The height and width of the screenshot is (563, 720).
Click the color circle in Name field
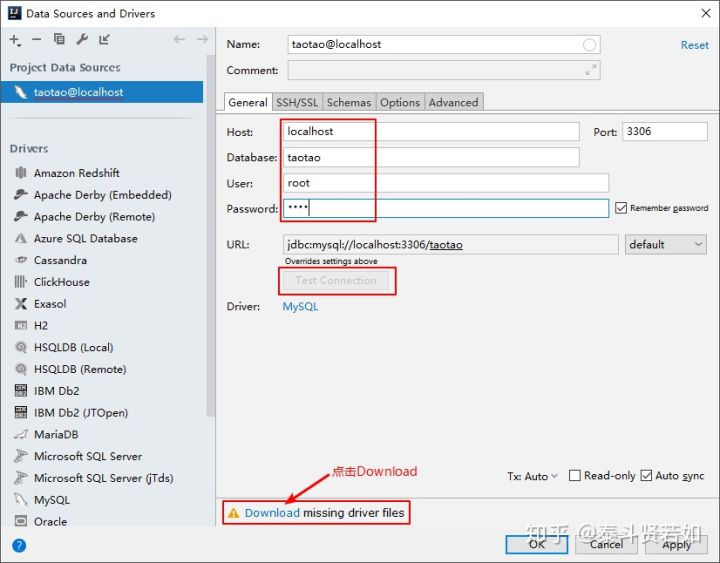(590, 45)
